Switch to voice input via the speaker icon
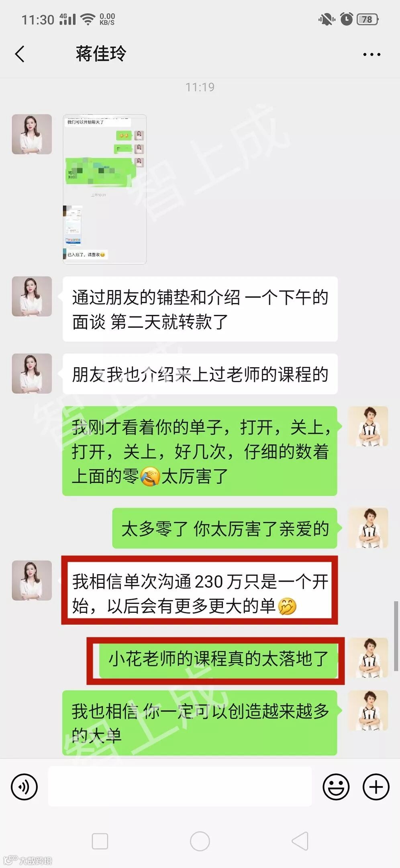 pos(24,787)
